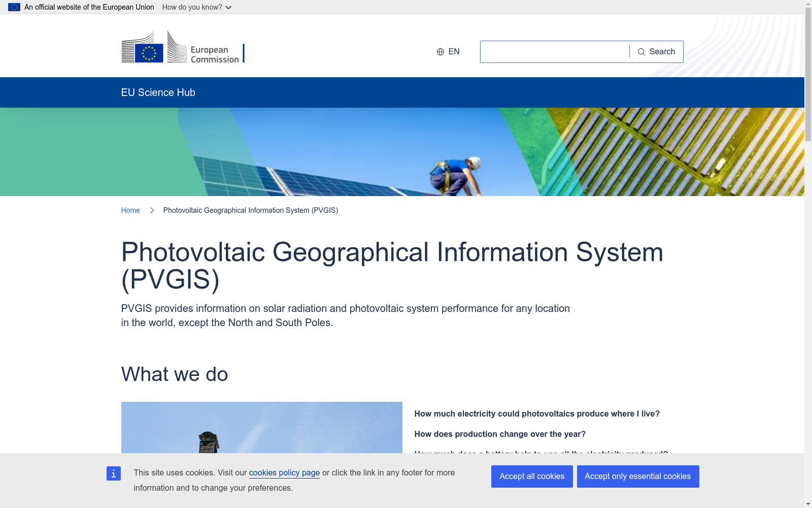Click the scrollbar up arrow
812x508 pixels.
pos(808,4)
